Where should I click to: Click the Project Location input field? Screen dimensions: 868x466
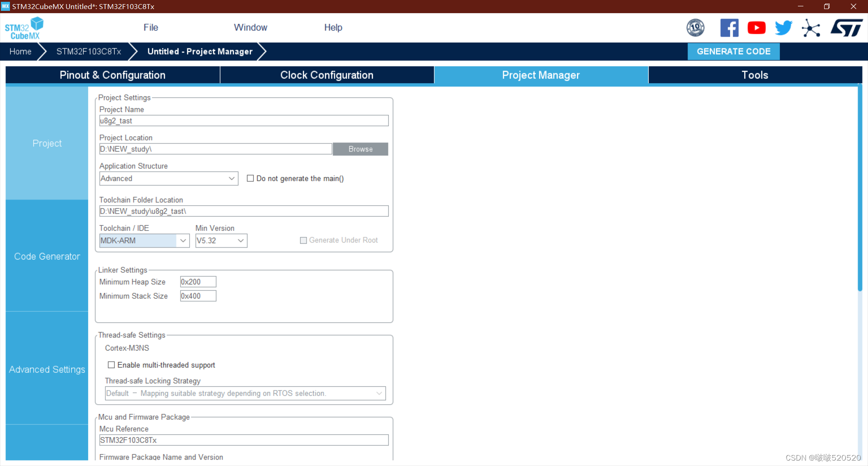(216, 149)
